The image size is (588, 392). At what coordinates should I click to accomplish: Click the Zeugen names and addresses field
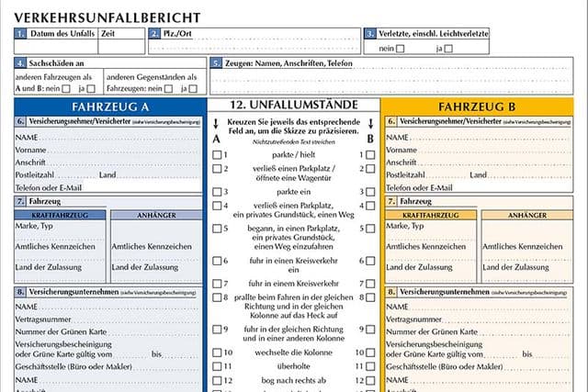pyautogui.click(x=391, y=80)
